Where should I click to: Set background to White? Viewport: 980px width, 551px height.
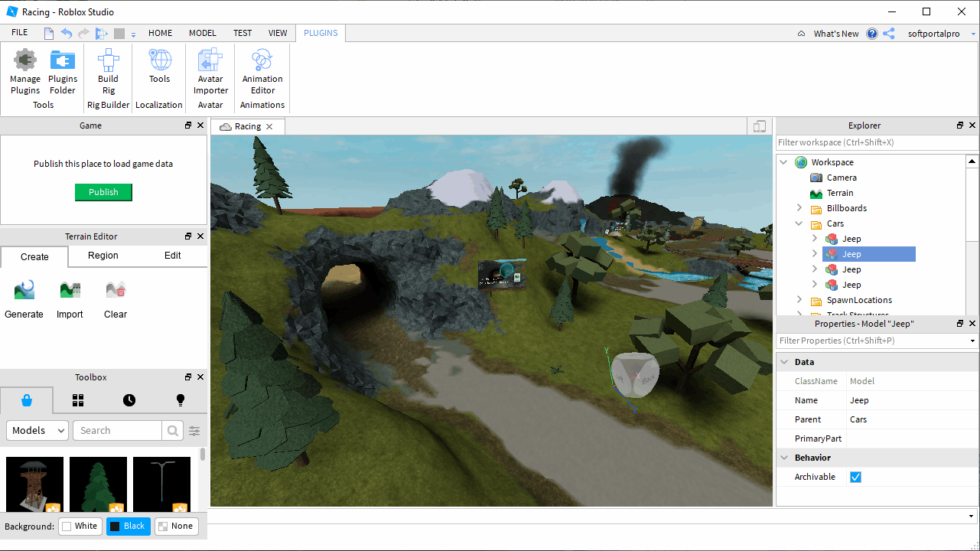pyautogui.click(x=80, y=526)
